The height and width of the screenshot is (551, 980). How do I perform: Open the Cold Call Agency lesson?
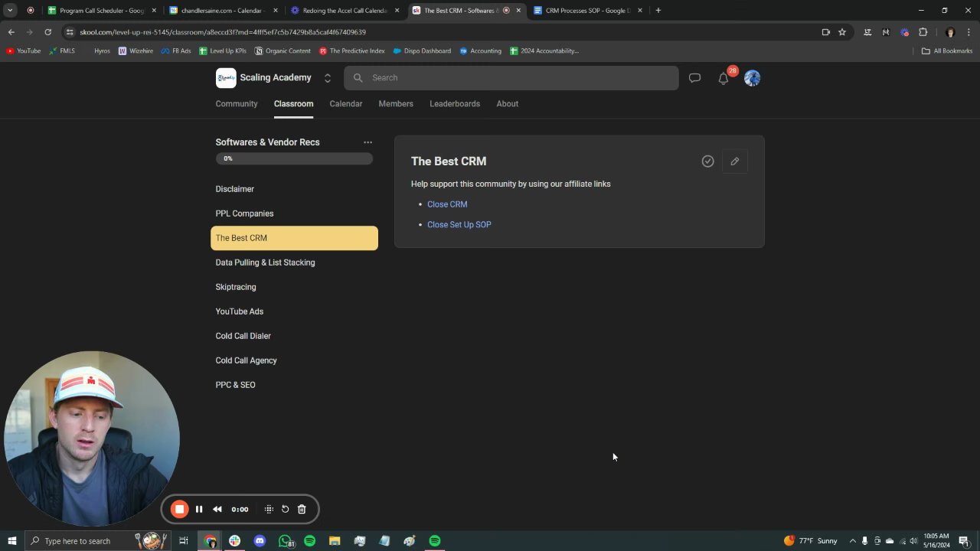point(294,360)
